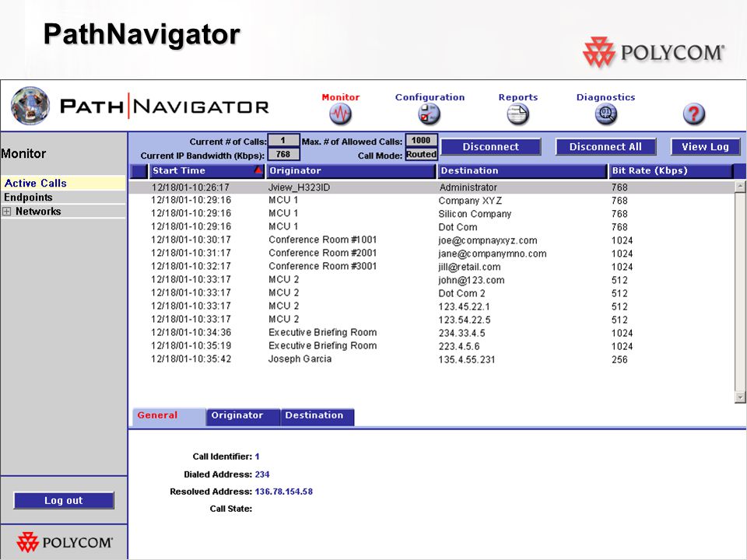Click the call list scrollbar up arrow
The height and width of the screenshot is (560, 747).
point(740,186)
